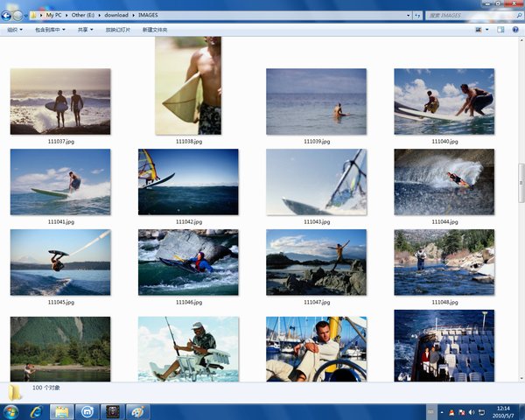Open the Windows Start menu orb
The height and width of the screenshot is (420, 525).
coord(11,410)
